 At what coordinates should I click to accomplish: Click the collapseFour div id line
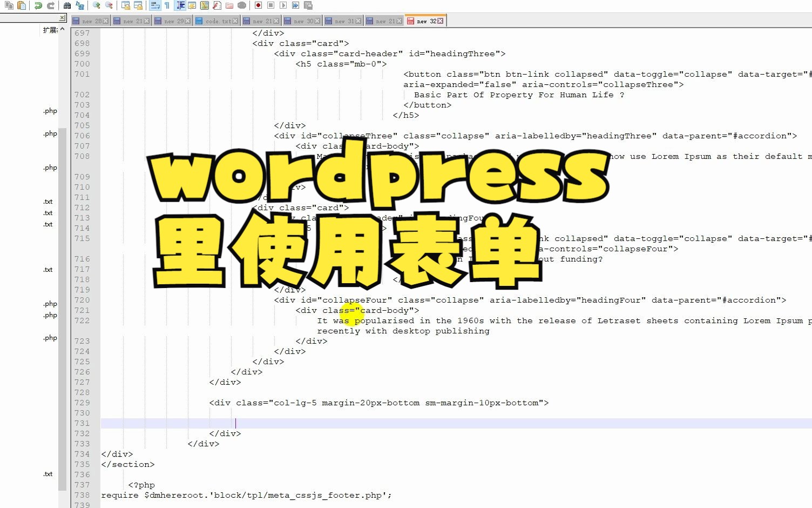530,300
